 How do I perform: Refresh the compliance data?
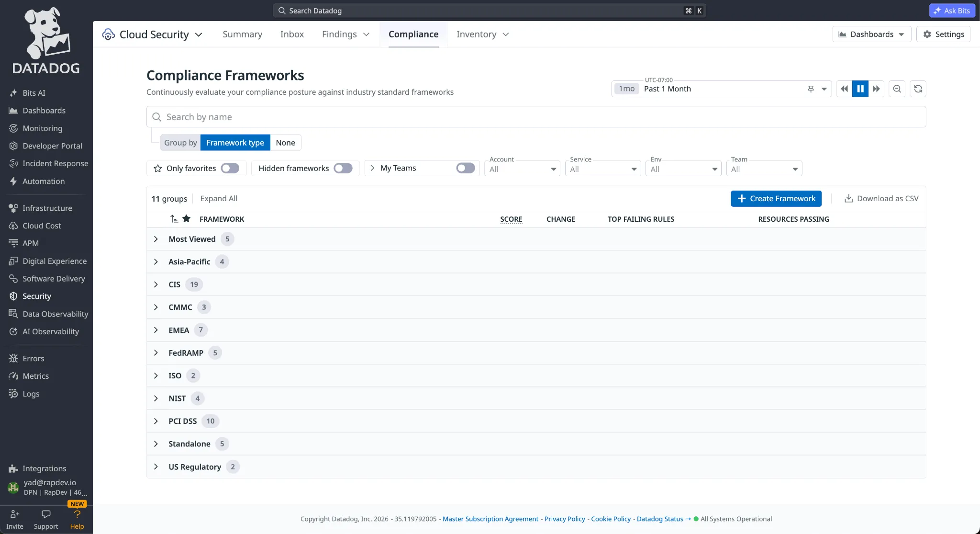pyautogui.click(x=918, y=89)
